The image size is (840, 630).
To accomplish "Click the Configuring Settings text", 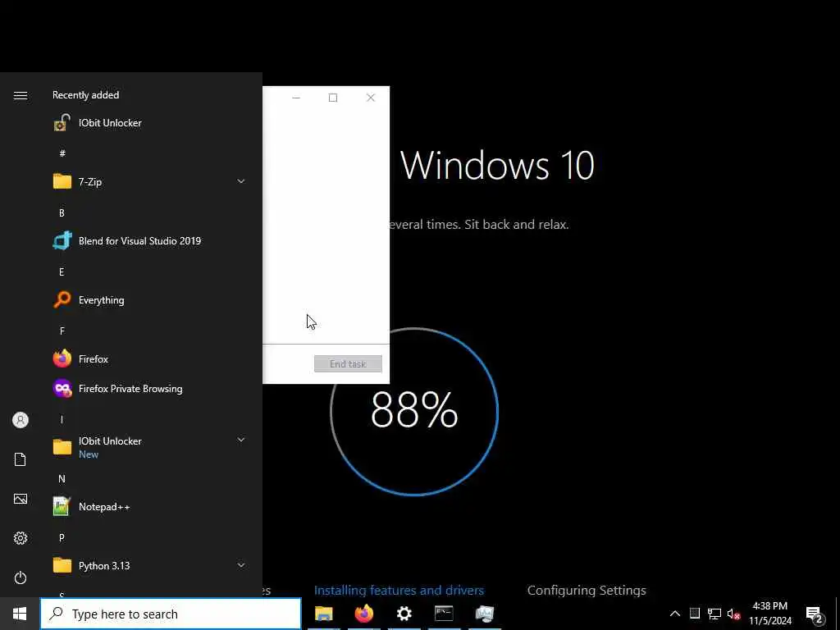I will 587,590.
